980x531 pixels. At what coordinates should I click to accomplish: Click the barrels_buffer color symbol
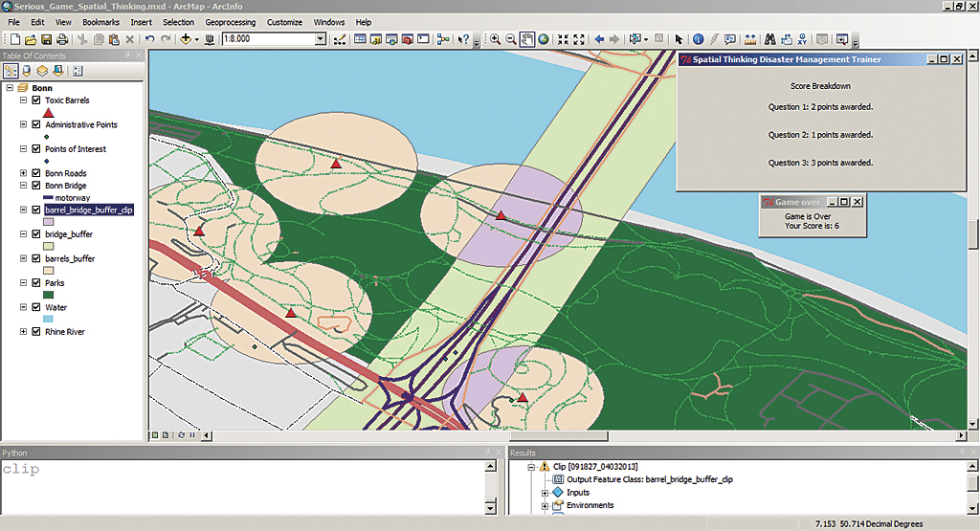pyautogui.click(x=49, y=271)
